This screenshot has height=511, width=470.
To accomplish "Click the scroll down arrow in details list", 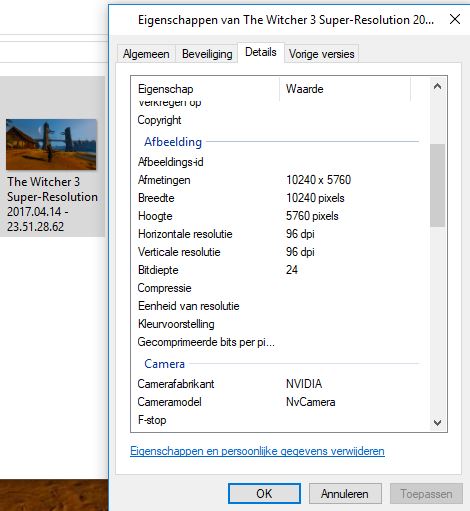I will coord(437,423).
